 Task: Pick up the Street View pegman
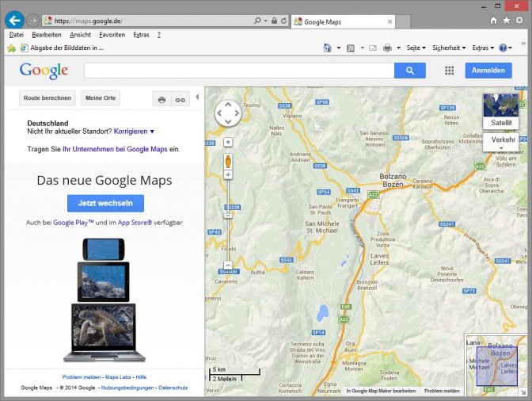(x=228, y=161)
